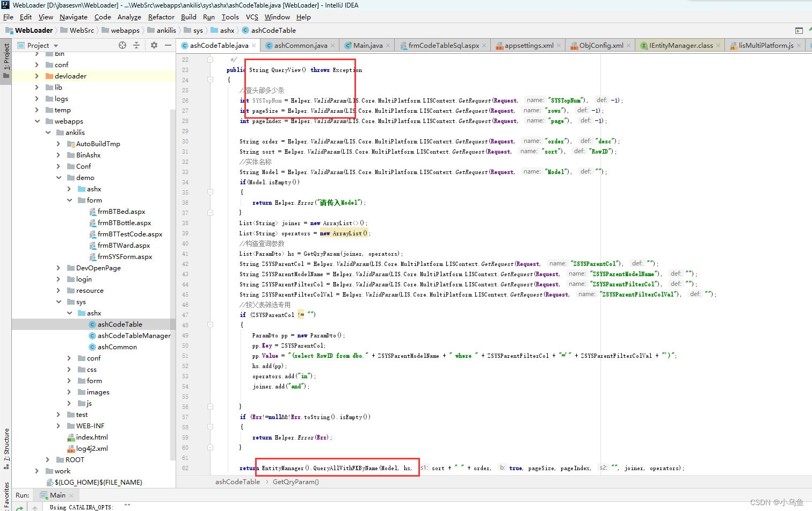Switch to the ashCommon.java tab
The height and width of the screenshot is (511, 812).
300,46
